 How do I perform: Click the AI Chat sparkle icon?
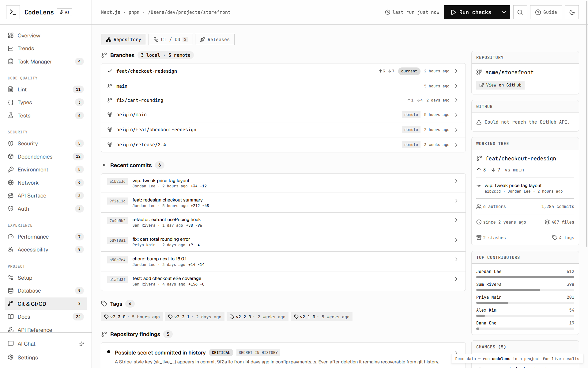click(x=81, y=344)
